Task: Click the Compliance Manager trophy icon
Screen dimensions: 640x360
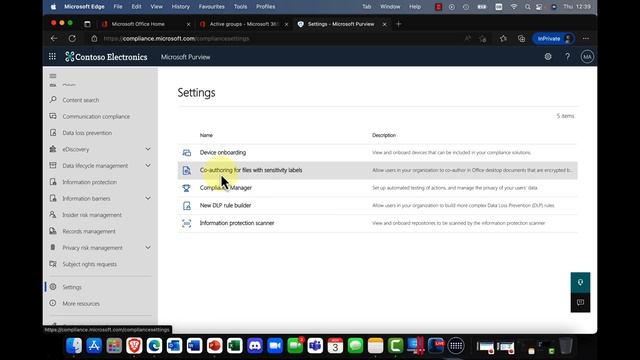Action: pos(187,188)
